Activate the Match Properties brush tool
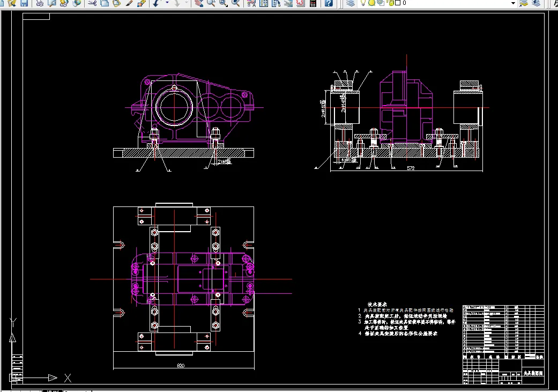 [129, 3]
